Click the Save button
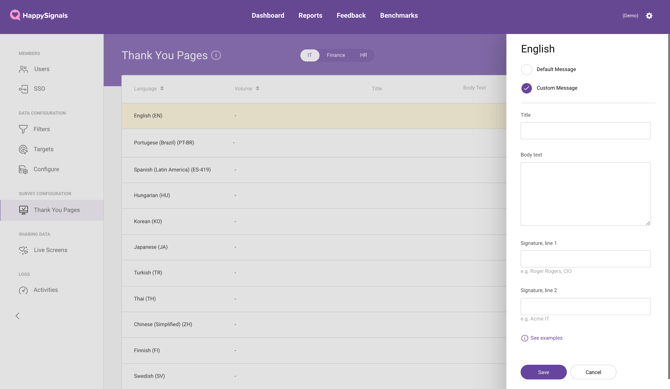Screen dimensions: 670x389 tap(544, 372)
